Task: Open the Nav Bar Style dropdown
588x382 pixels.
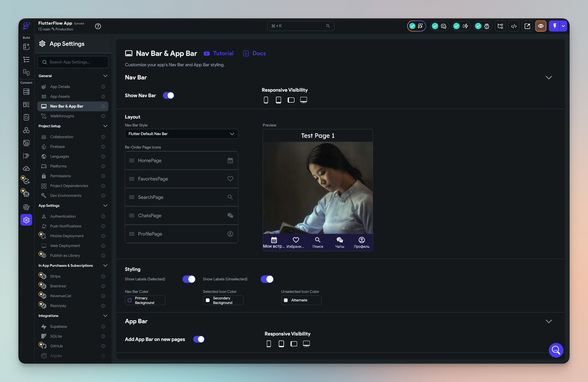Action: pyautogui.click(x=181, y=134)
